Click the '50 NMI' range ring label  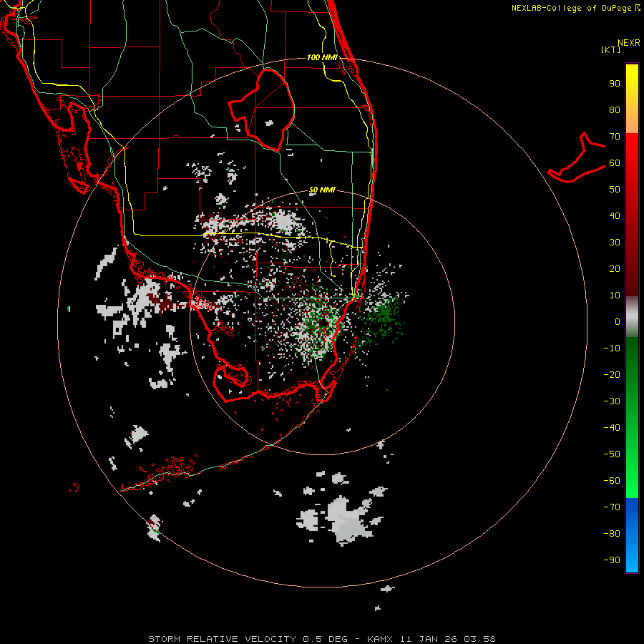click(x=322, y=190)
